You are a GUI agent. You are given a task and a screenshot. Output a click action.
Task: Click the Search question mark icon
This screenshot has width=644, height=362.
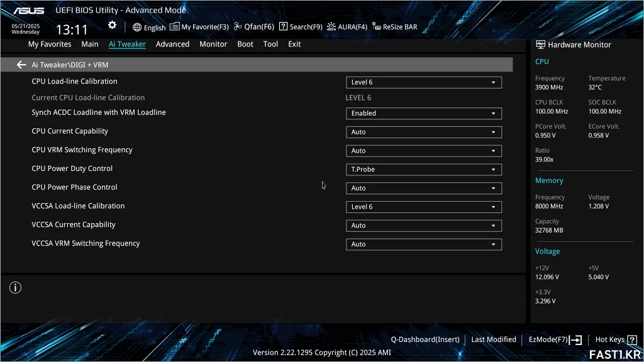(x=283, y=26)
